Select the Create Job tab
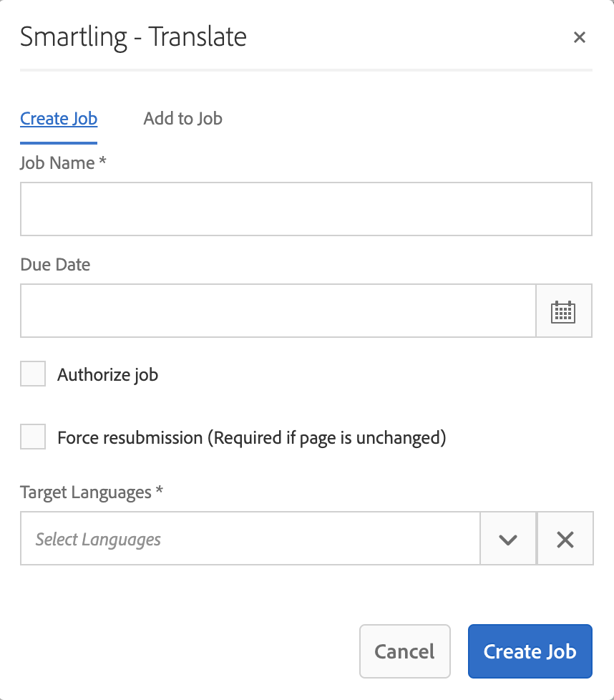614x700 pixels. 59,119
